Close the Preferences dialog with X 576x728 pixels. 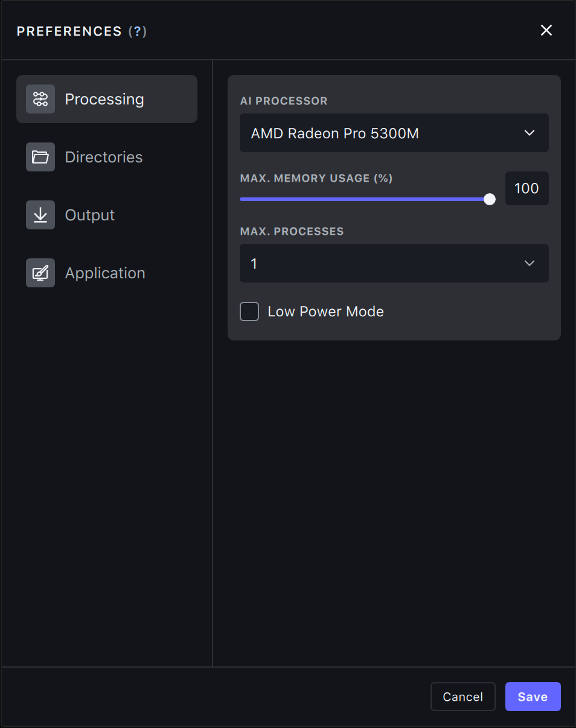pyautogui.click(x=546, y=31)
